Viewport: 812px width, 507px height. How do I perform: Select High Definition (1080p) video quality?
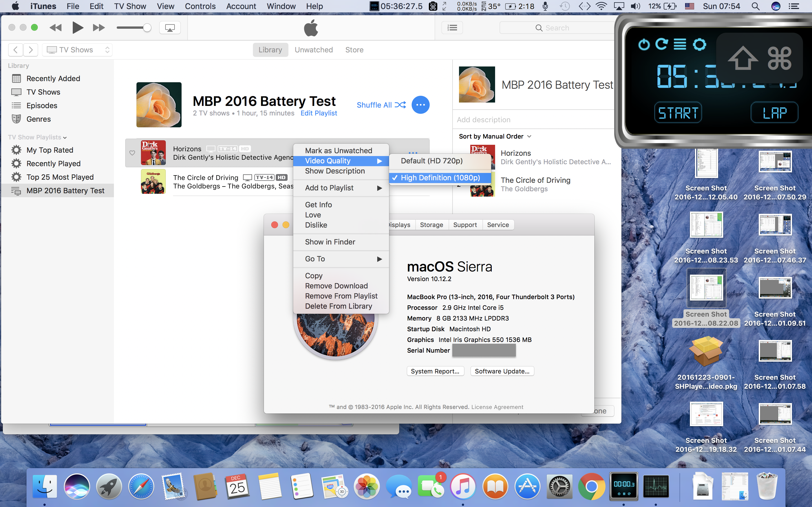tap(440, 178)
